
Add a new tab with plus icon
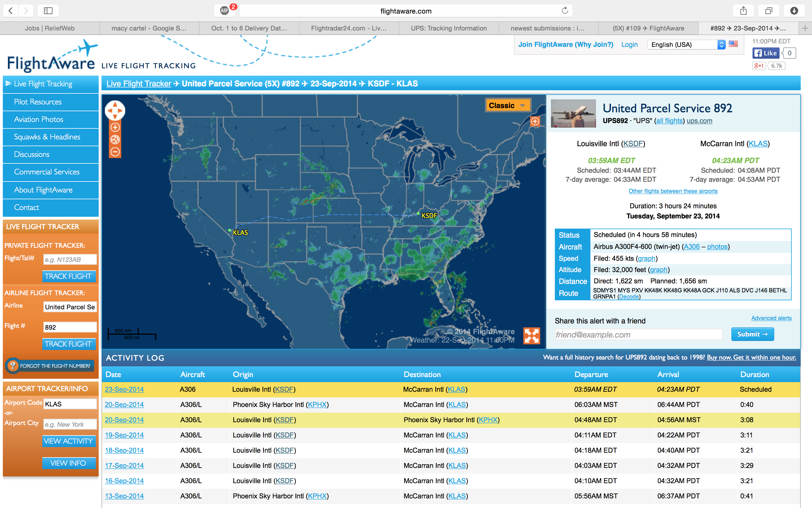click(x=805, y=28)
